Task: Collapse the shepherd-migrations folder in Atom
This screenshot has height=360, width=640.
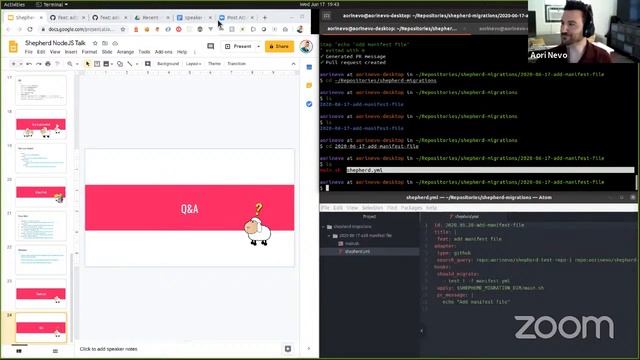Action: pos(324,227)
